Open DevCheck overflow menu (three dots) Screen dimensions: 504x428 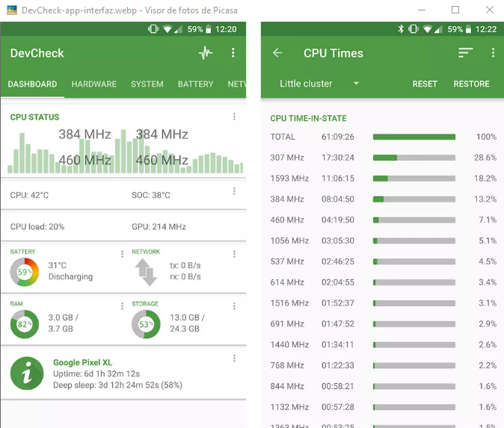pyautogui.click(x=233, y=53)
